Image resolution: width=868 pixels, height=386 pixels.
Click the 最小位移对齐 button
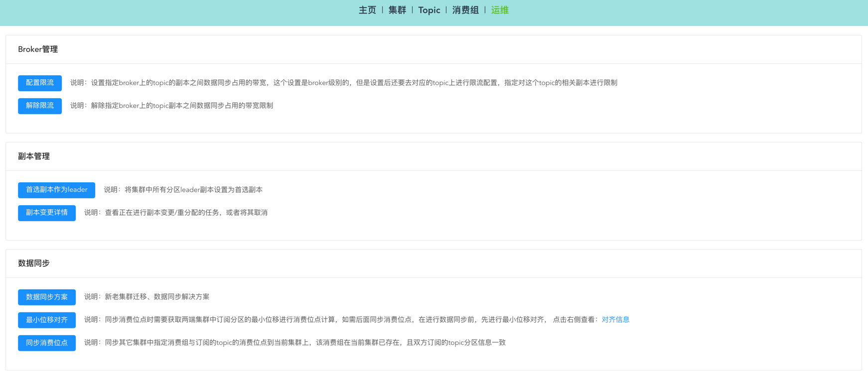point(47,320)
